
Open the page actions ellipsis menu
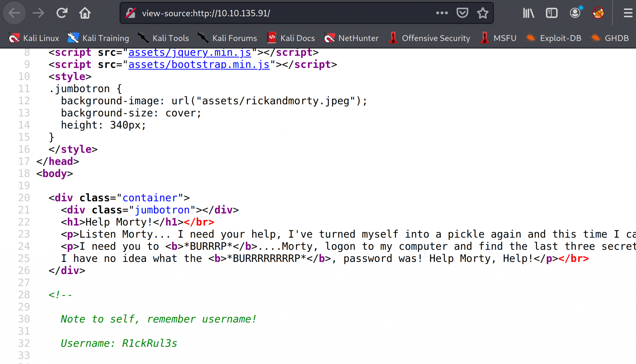pos(442,13)
